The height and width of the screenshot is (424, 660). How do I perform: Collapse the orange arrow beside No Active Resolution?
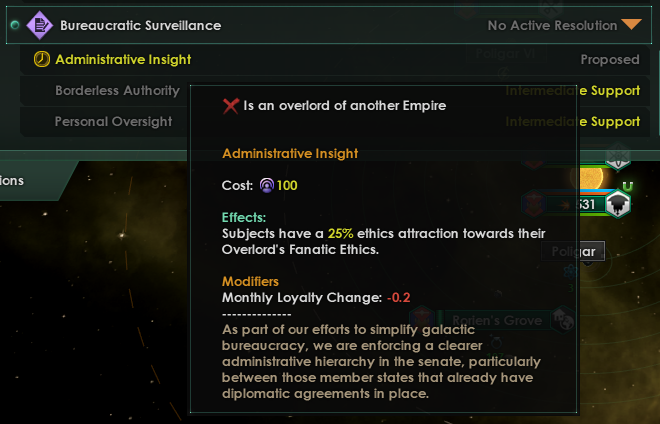(x=631, y=25)
